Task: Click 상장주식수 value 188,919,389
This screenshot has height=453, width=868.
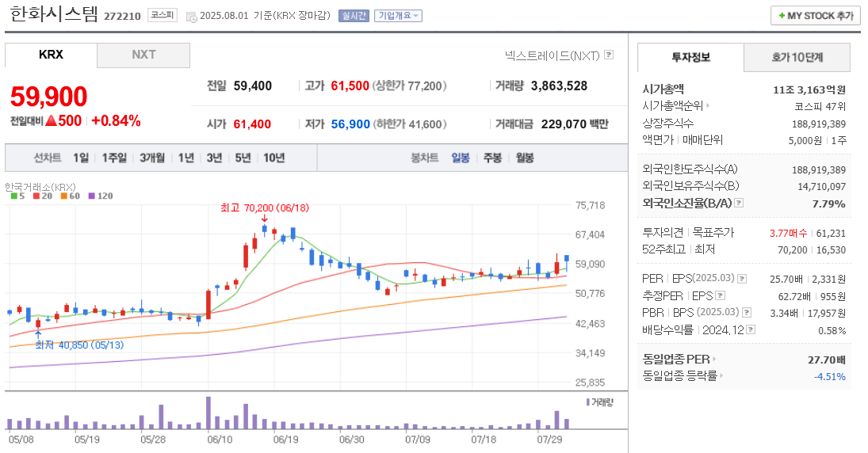Action: pos(819,124)
